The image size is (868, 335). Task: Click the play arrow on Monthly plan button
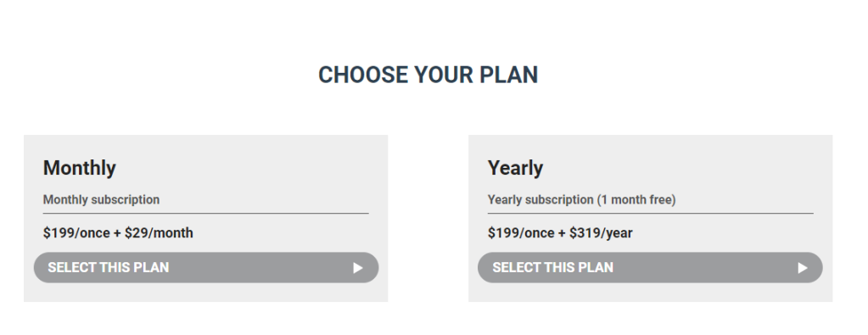click(357, 268)
